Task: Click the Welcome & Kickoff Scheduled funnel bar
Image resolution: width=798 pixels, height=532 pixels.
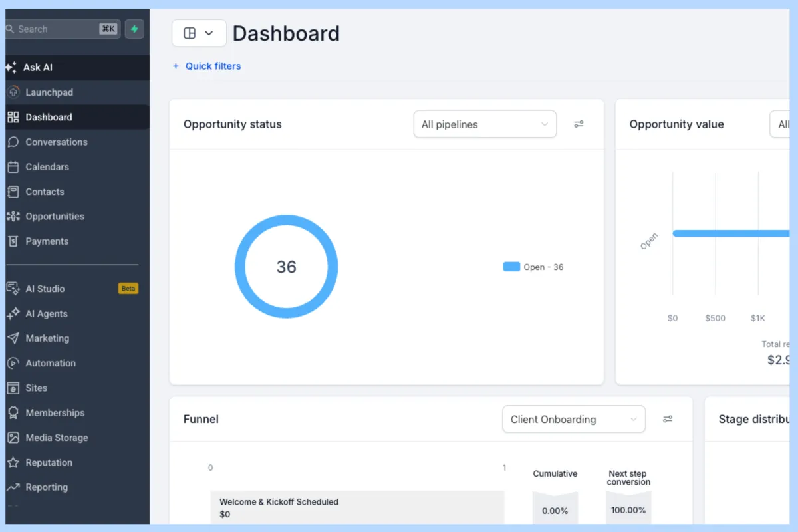Action: [358, 507]
